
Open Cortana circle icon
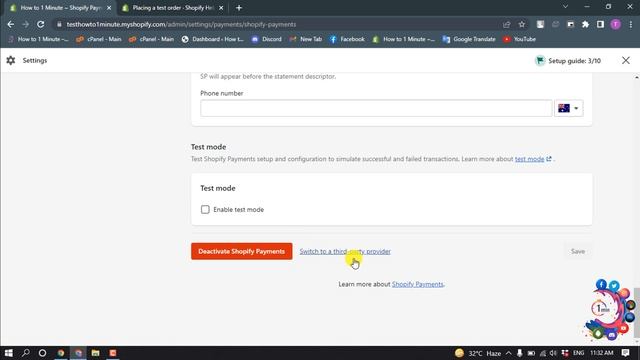42,353
